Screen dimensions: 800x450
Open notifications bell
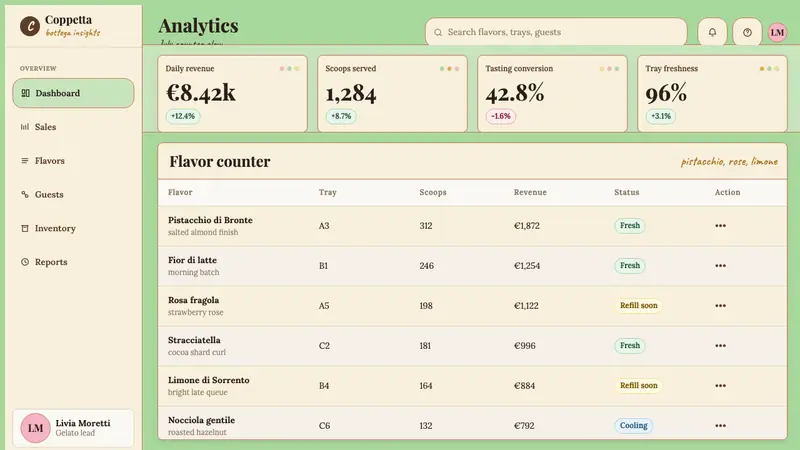(712, 32)
